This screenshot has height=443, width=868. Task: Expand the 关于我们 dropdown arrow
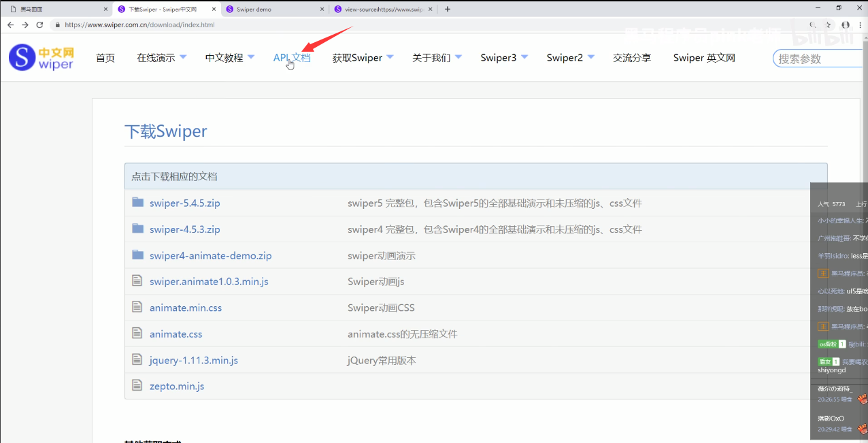point(458,57)
